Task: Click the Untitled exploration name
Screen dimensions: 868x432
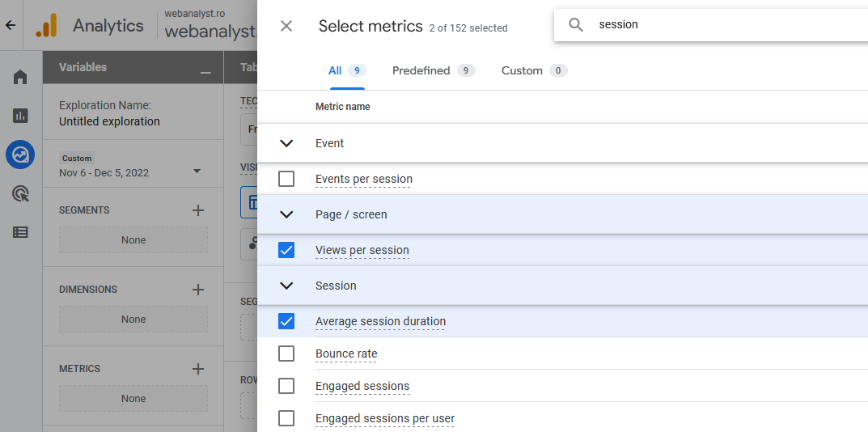Action: click(x=109, y=121)
